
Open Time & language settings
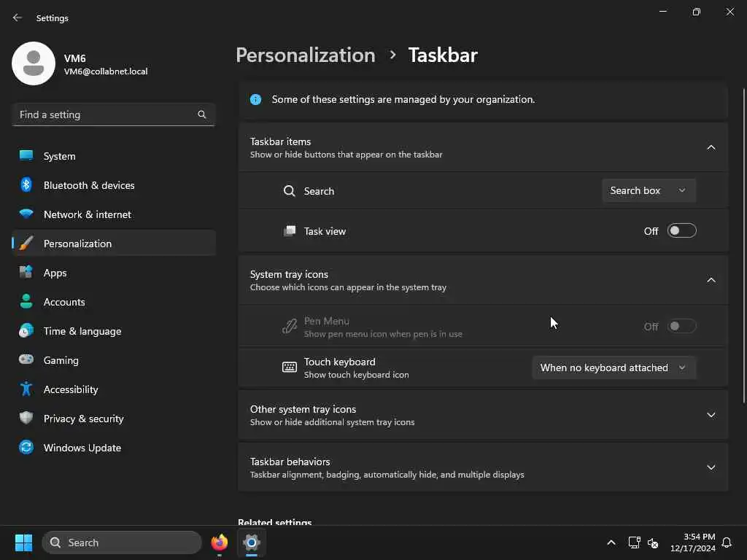point(82,331)
